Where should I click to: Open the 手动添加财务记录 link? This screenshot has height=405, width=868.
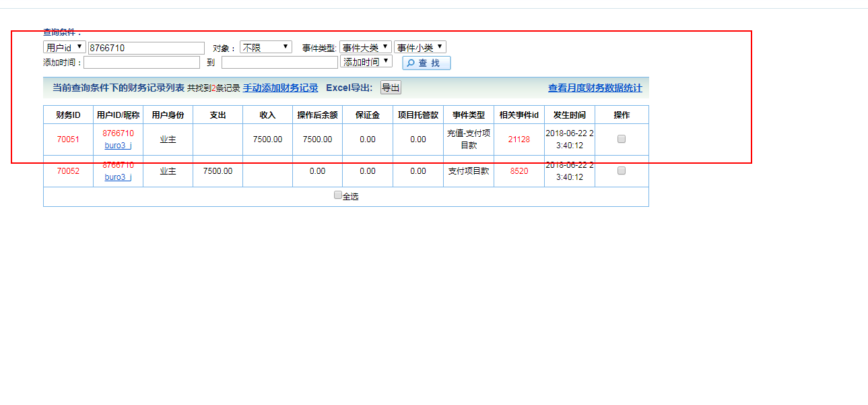point(280,88)
